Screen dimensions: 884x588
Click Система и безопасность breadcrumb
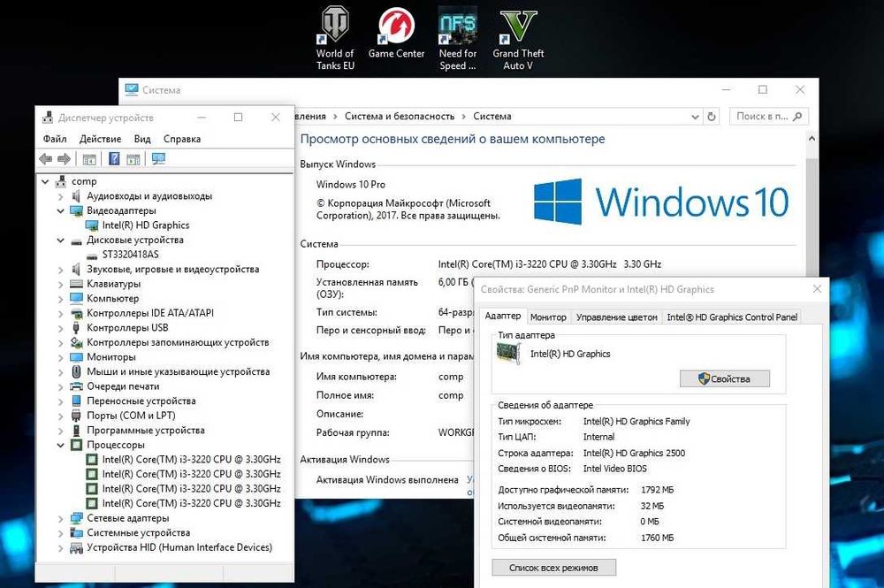click(x=400, y=116)
